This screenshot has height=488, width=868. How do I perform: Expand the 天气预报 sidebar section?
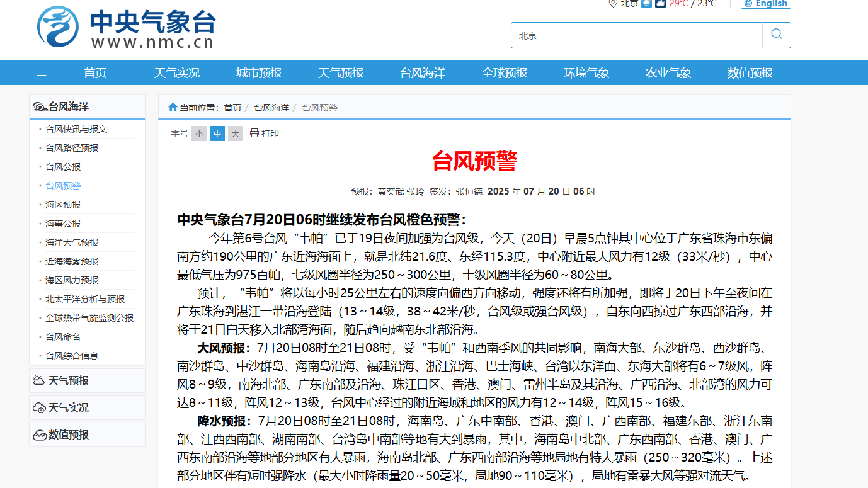click(x=87, y=380)
